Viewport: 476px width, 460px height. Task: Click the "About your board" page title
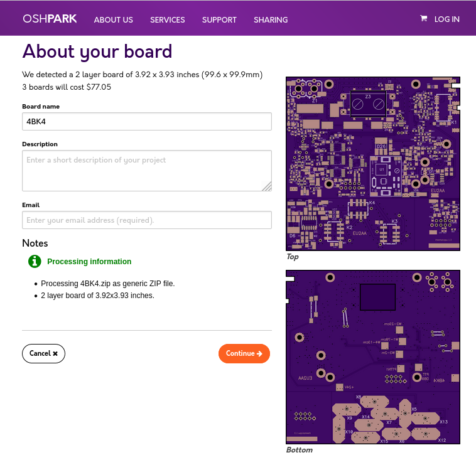click(97, 51)
